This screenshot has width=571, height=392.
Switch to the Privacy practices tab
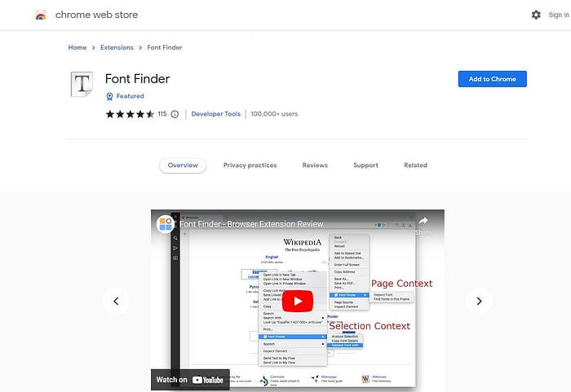[x=250, y=165]
